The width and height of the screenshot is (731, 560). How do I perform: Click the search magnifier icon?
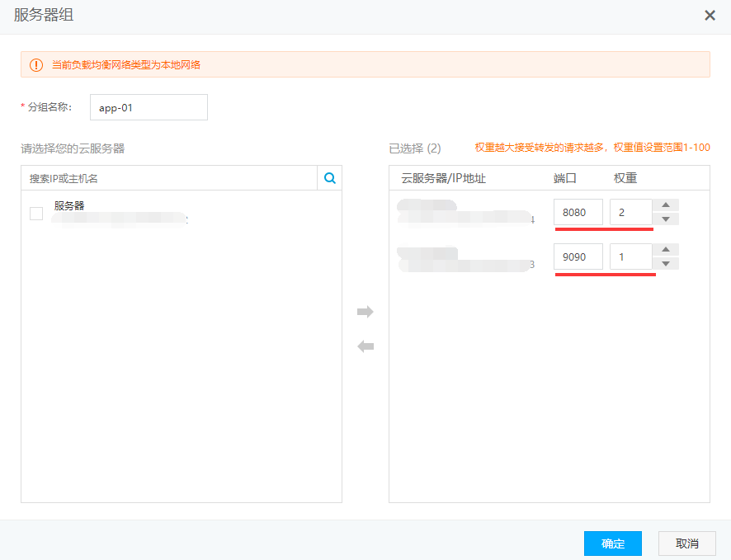pyautogui.click(x=329, y=177)
